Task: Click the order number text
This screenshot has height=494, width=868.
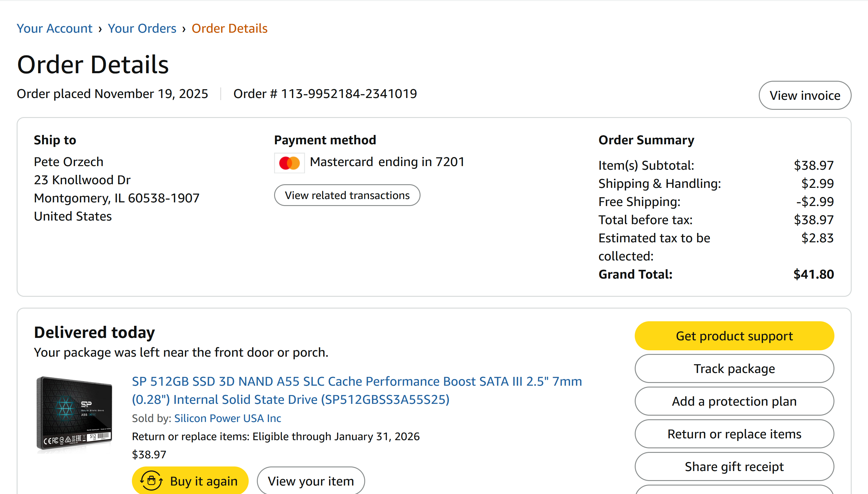Action: tap(325, 94)
